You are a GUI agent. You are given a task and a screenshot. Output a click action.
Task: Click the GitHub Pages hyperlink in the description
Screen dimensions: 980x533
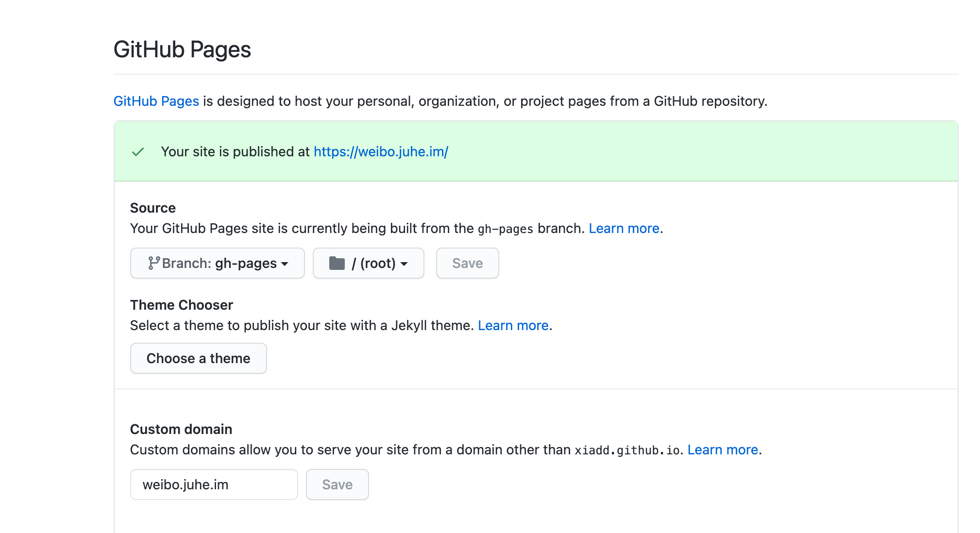(156, 101)
